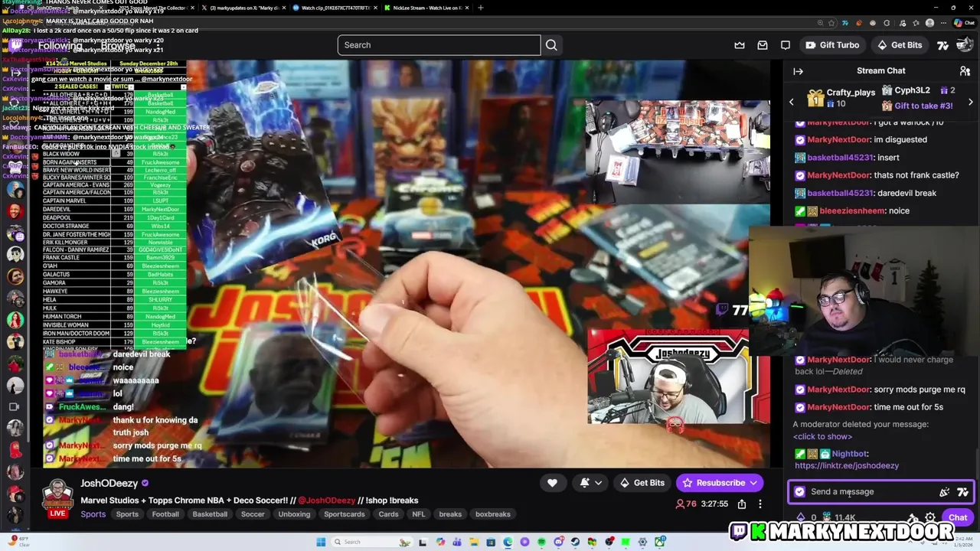This screenshot has height=551, width=980.
Task: Click Get Bits below the video
Action: (x=642, y=483)
